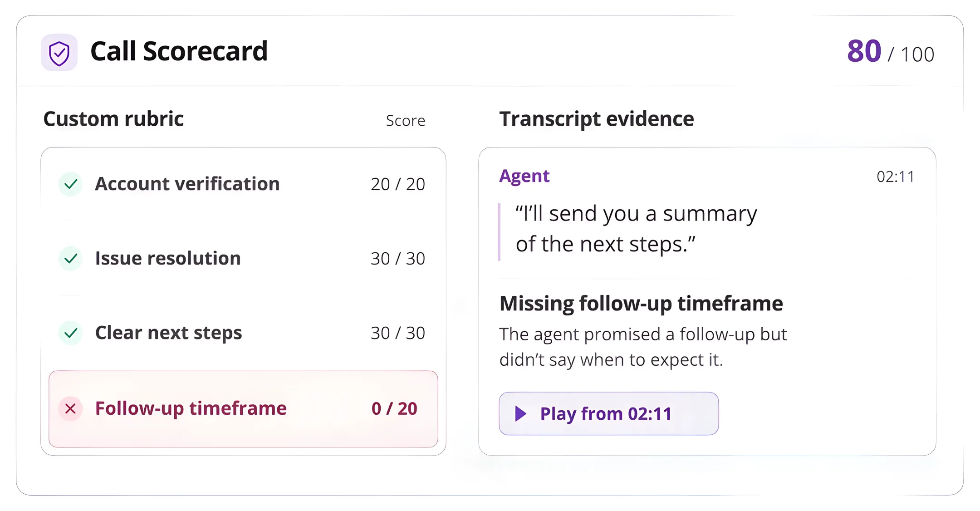Click the 20 / 20 verification score
This screenshot has width=980, height=511.
click(x=397, y=184)
